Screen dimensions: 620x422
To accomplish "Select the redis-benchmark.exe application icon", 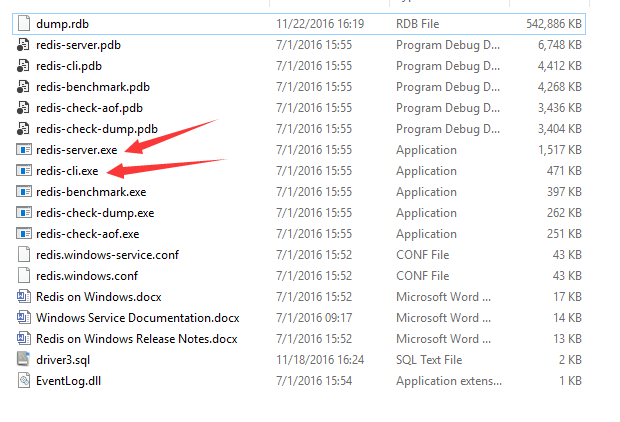I will (x=24, y=192).
